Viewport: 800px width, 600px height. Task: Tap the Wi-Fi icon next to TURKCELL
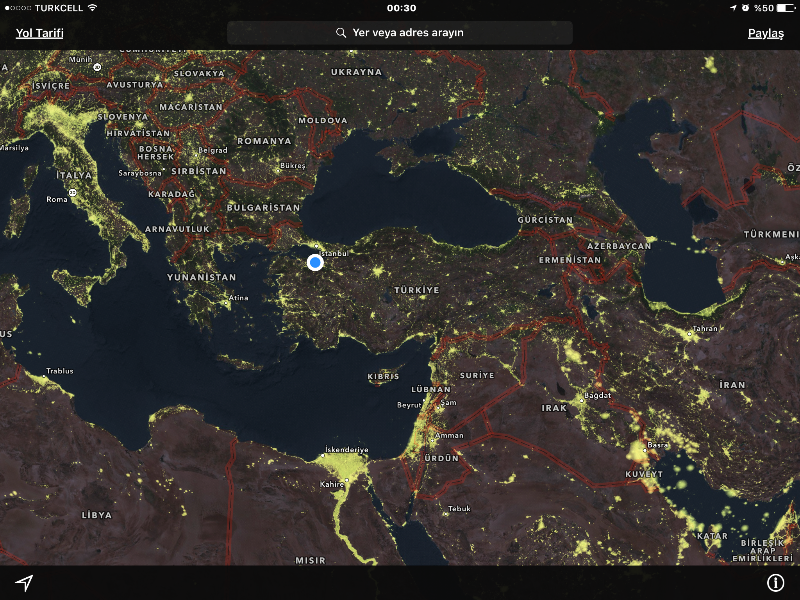coord(93,8)
